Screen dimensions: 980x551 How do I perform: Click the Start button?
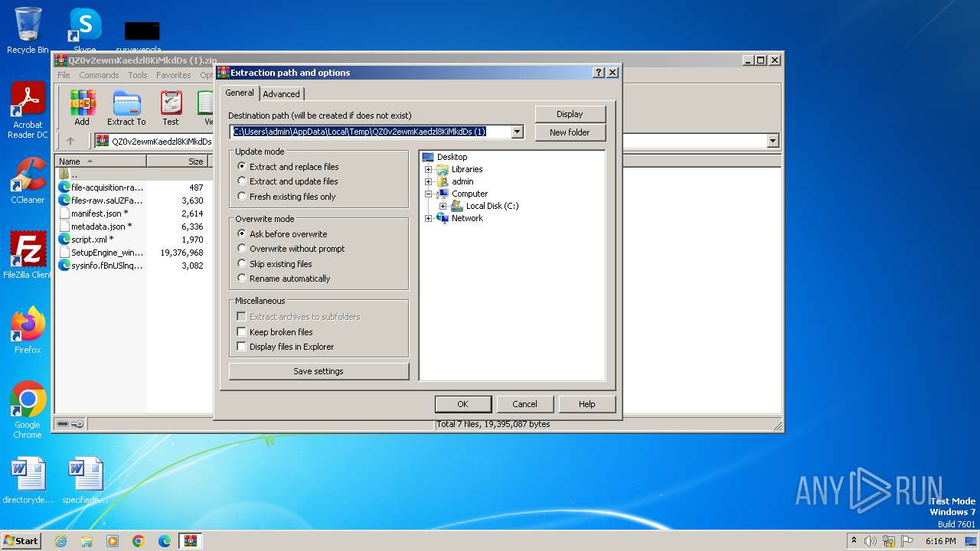(21, 541)
